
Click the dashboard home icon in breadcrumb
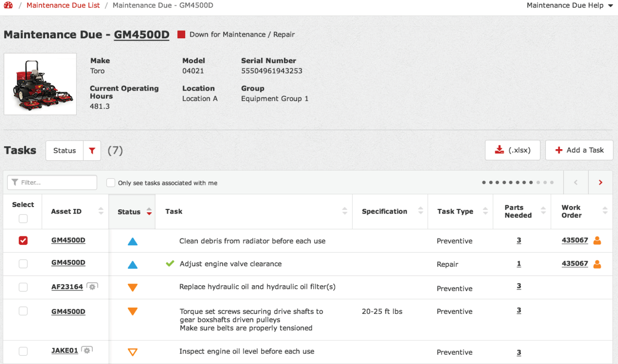coord(8,5)
